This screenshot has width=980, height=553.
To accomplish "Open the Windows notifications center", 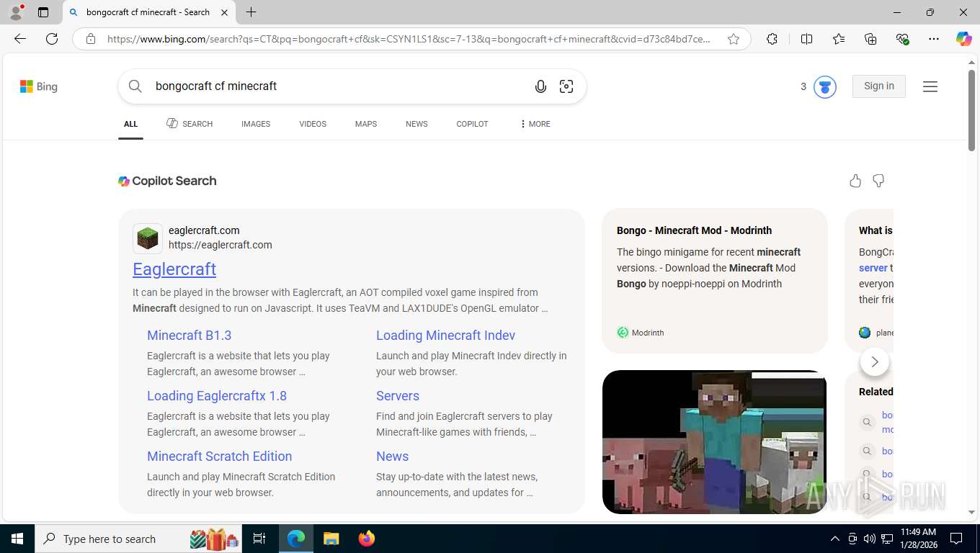I will (x=956, y=539).
